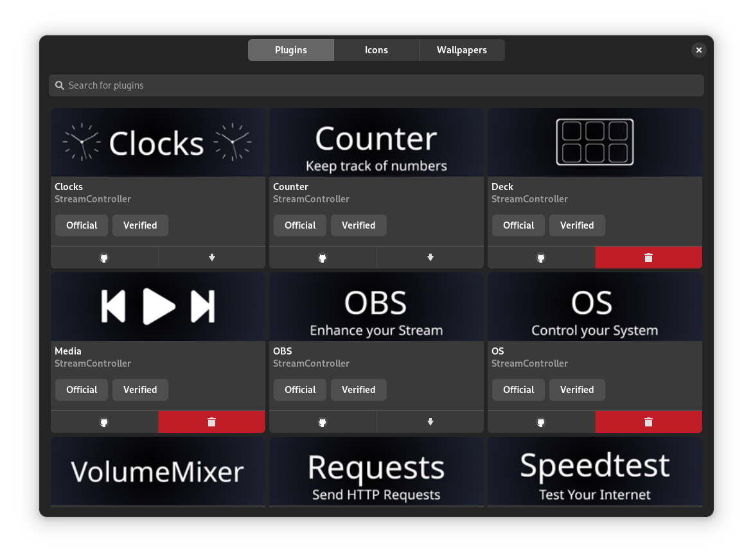
Task: Click StreamController author under OBS
Action: click(311, 363)
